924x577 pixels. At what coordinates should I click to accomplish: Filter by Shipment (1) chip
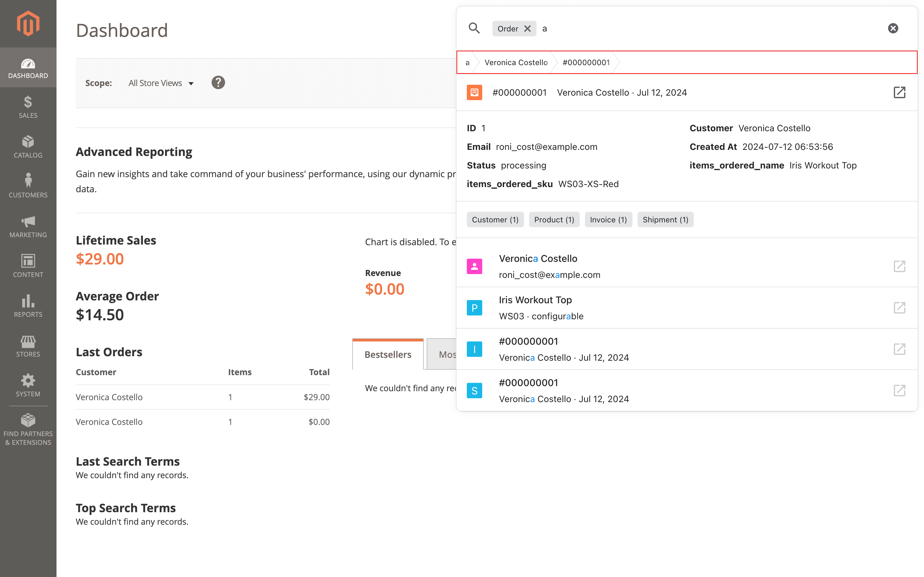coord(665,220)
